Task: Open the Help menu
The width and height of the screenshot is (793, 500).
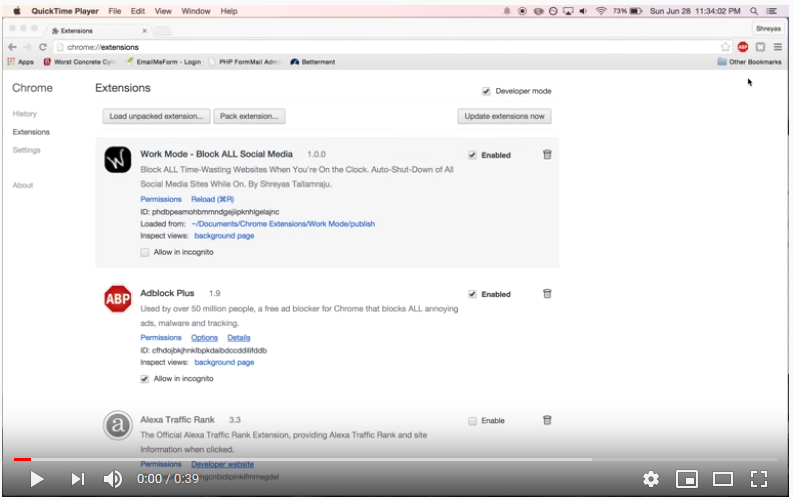Action: coord(229,11)
